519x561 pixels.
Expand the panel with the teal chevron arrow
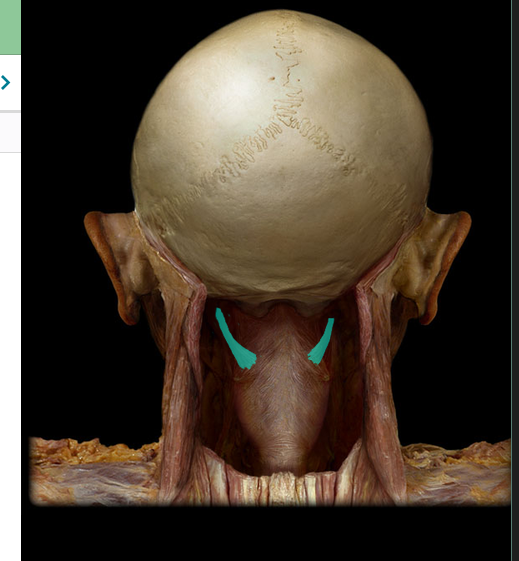point(5,83)
